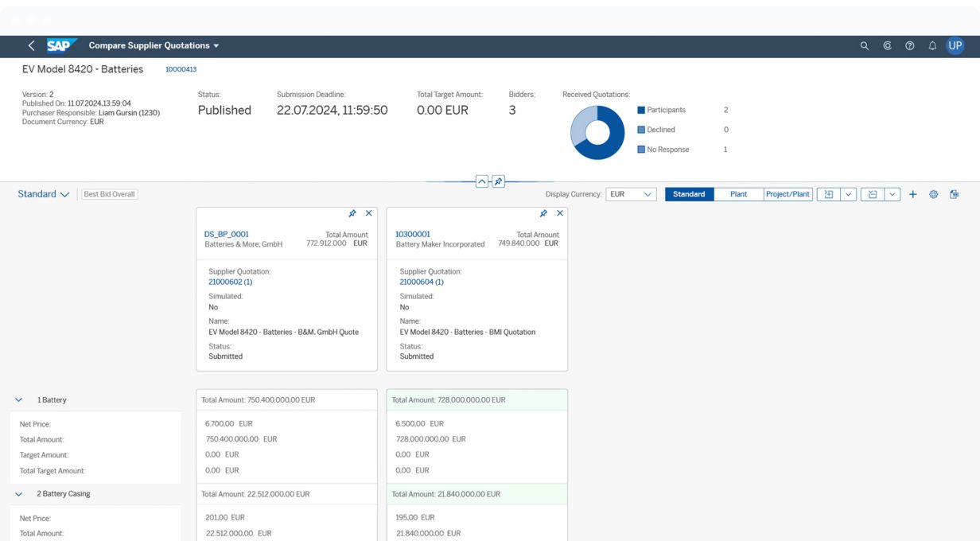This screenshot has height=541, width=980.
Task: Pin the Battery Maker Incorporated quotation card
Action: pyautogui.click(x=543, y=213)
